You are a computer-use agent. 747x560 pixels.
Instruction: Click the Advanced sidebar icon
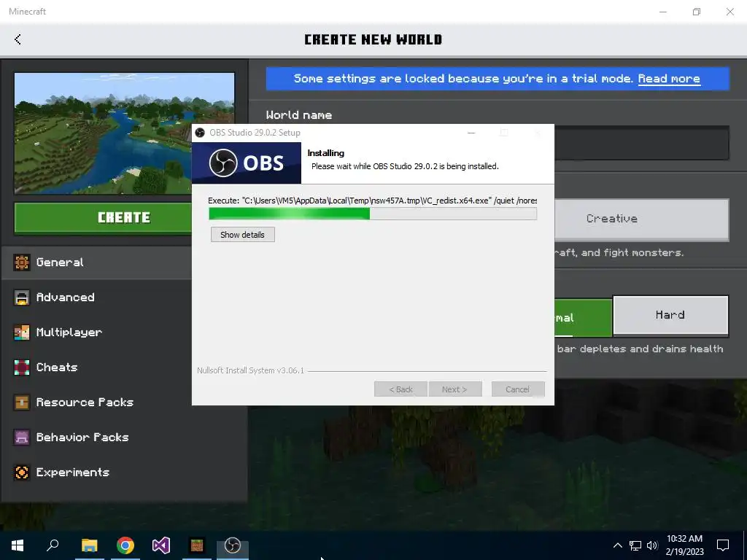tap(21, 297)
